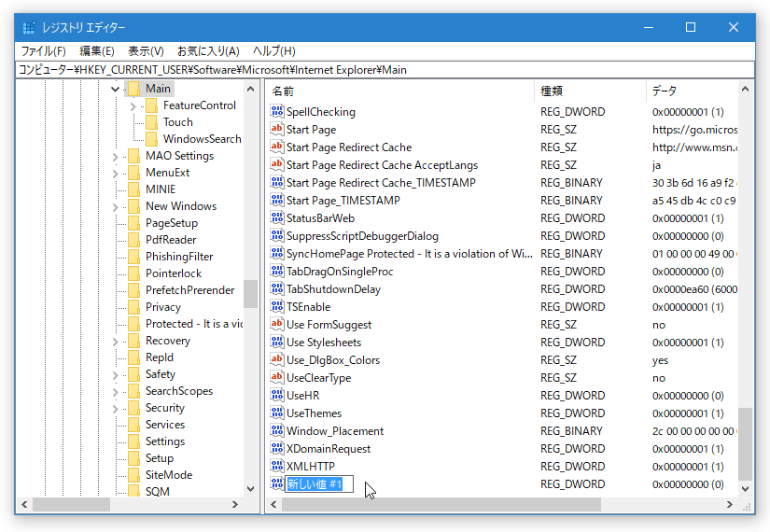This screenshot has width=770, height=532.
Task: Select the UseHR value name
Action: pos(302,396)
